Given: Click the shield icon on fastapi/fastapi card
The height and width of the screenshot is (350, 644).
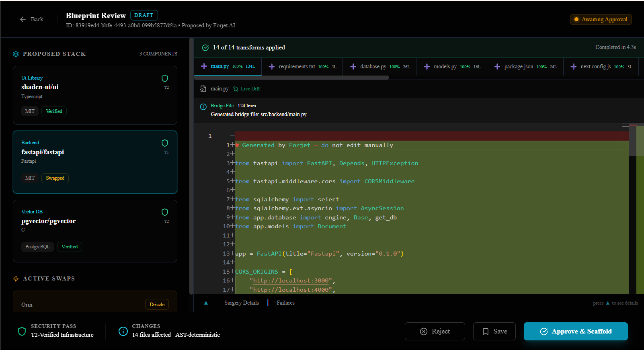Looking at the screenshot, I should coord(164,143).
